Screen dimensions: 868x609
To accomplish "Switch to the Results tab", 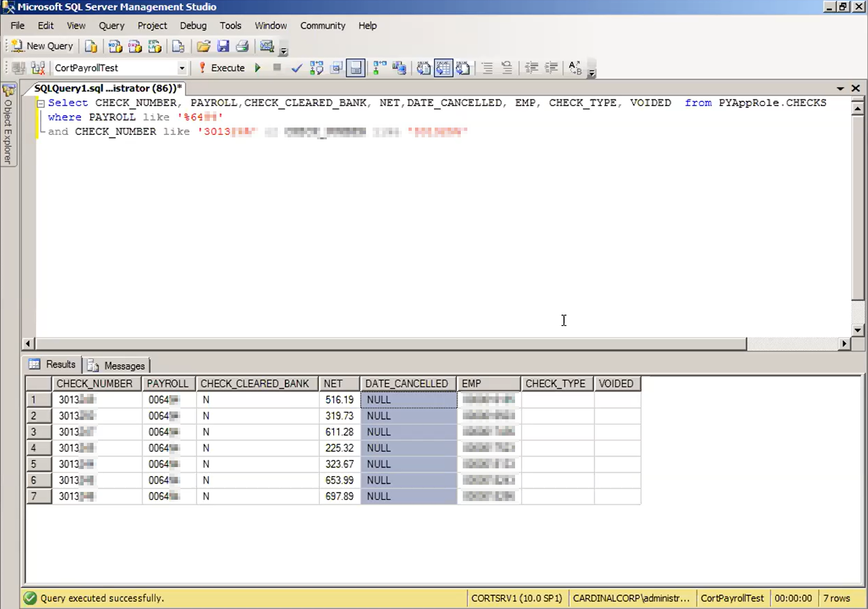I will coord(53,364).
